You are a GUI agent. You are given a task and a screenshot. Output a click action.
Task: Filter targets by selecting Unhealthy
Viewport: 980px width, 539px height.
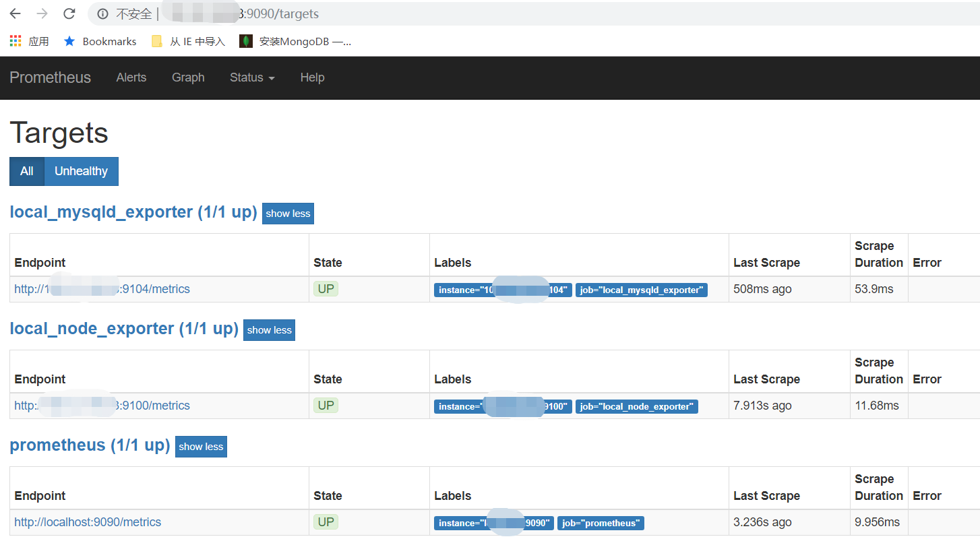pos(81,171)
